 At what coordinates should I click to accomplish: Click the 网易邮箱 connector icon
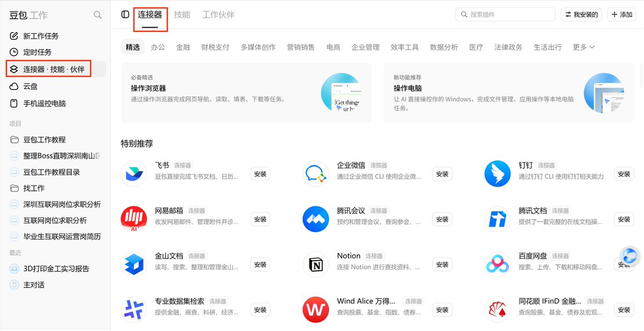click(x=134, y=219)
